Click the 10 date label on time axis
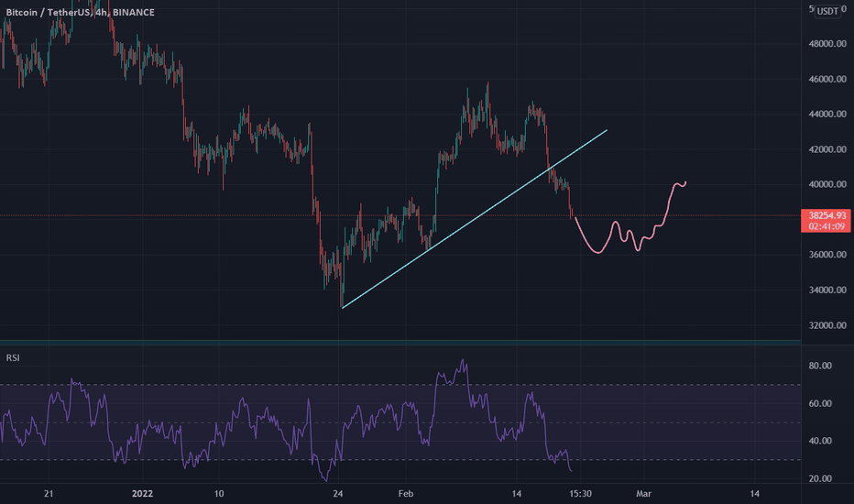Screen dimensions: 854x504 click(x=218, y=494)
